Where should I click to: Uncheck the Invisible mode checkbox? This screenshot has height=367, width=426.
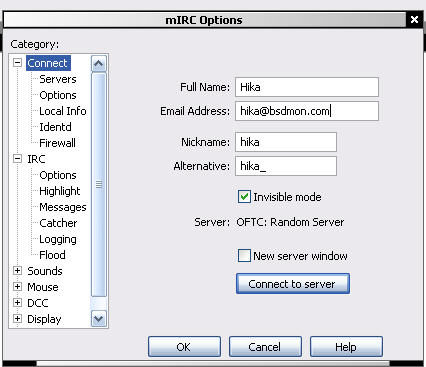click(x=244, y=197)
